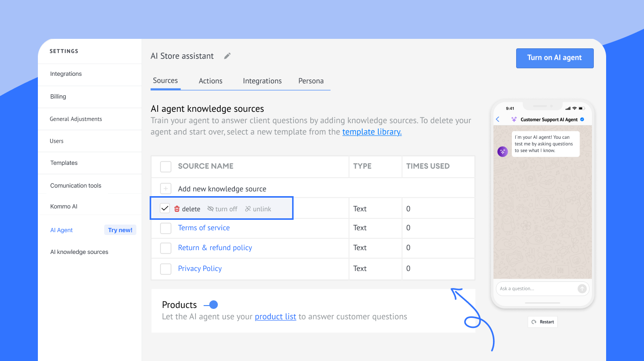Open Integrations in the settings sidebar

(x=66, y=74)
